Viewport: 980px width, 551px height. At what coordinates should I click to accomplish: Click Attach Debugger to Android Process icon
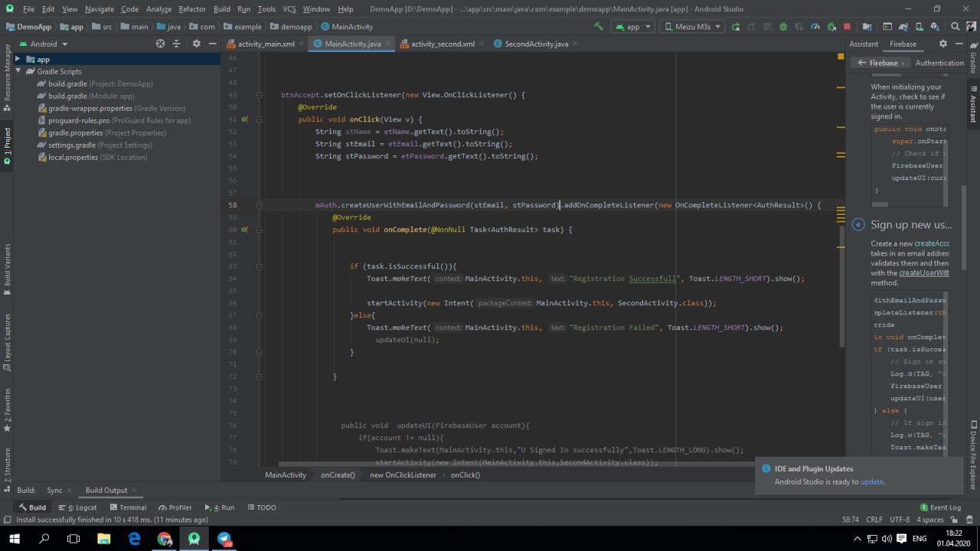point(831,27)
